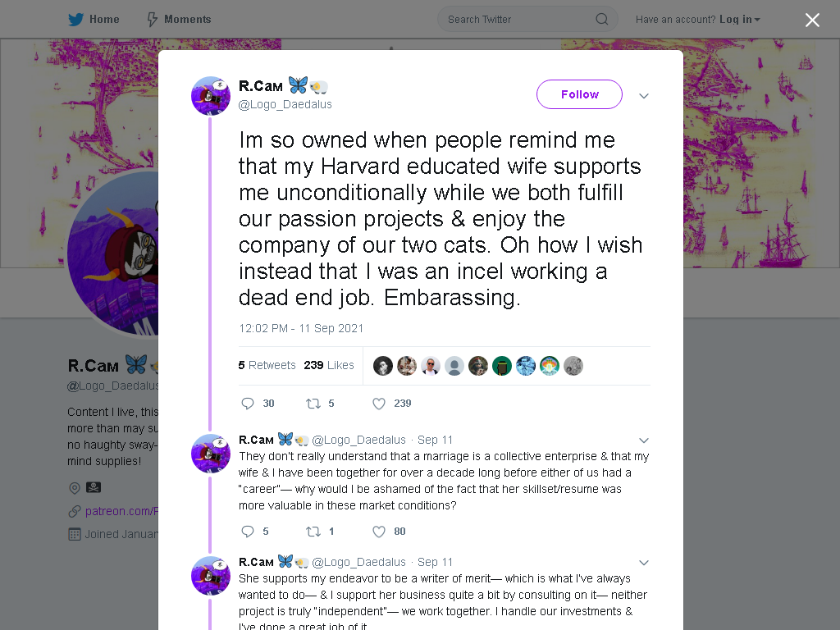Open Moments via the lightning bolt icon

click(x=152, y=20)
